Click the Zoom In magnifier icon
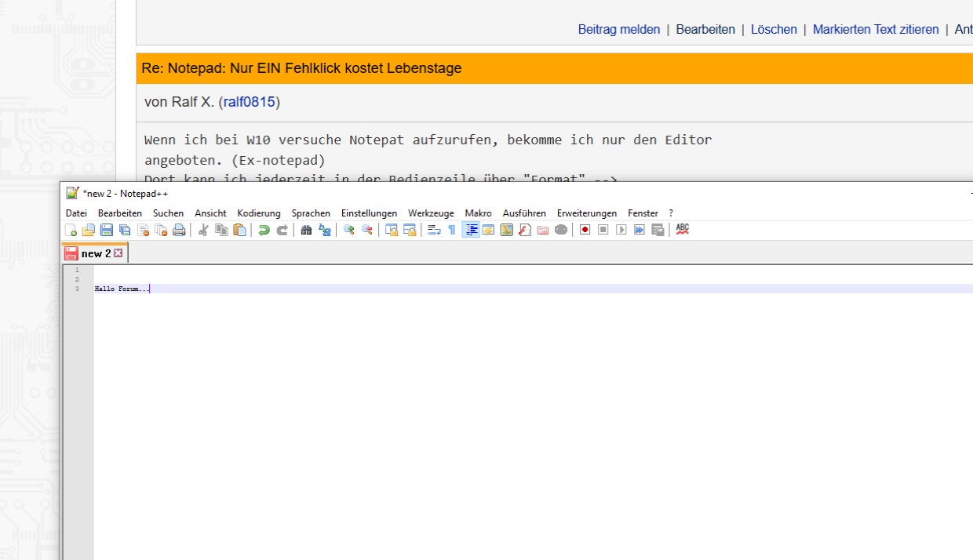Image resolution: width=973 pixels, height=560 pixels. click(348, 230)
